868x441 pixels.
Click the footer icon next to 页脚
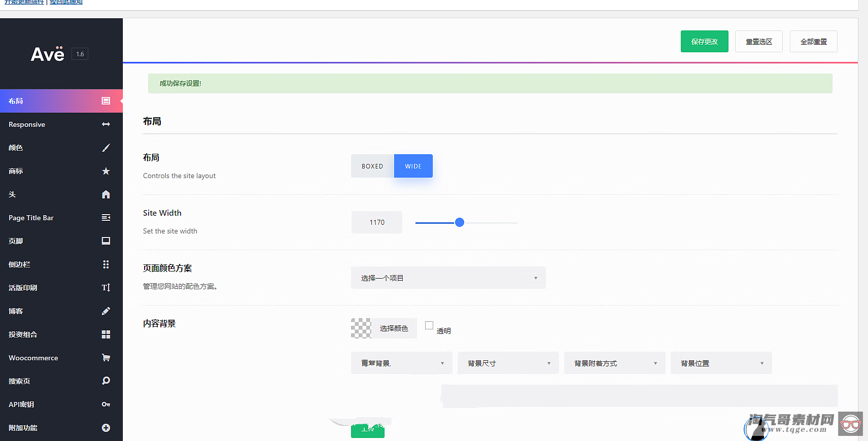(106, 241)
